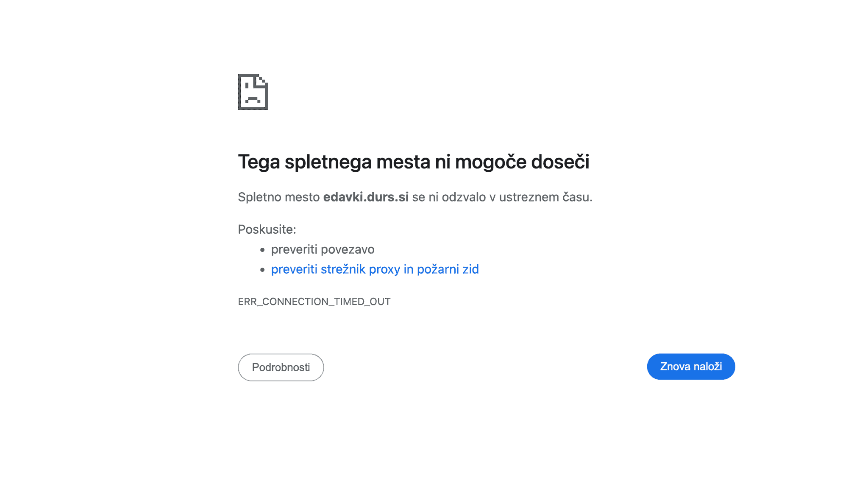Click the ERR_CONNECTION_TIMED_OUT error code

pos(314,301)
